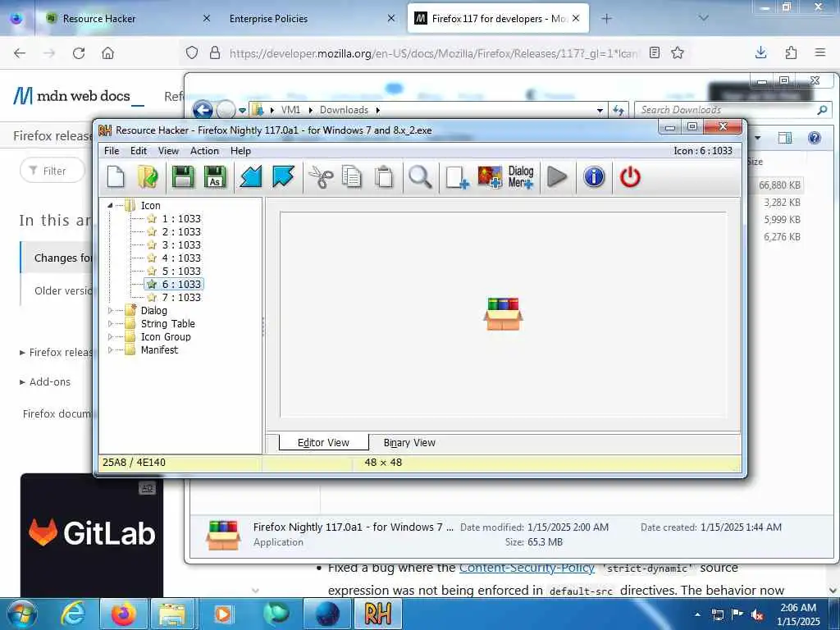Click the green Save floppy icon
Screen dimensions: 840x630
(183, 177)
